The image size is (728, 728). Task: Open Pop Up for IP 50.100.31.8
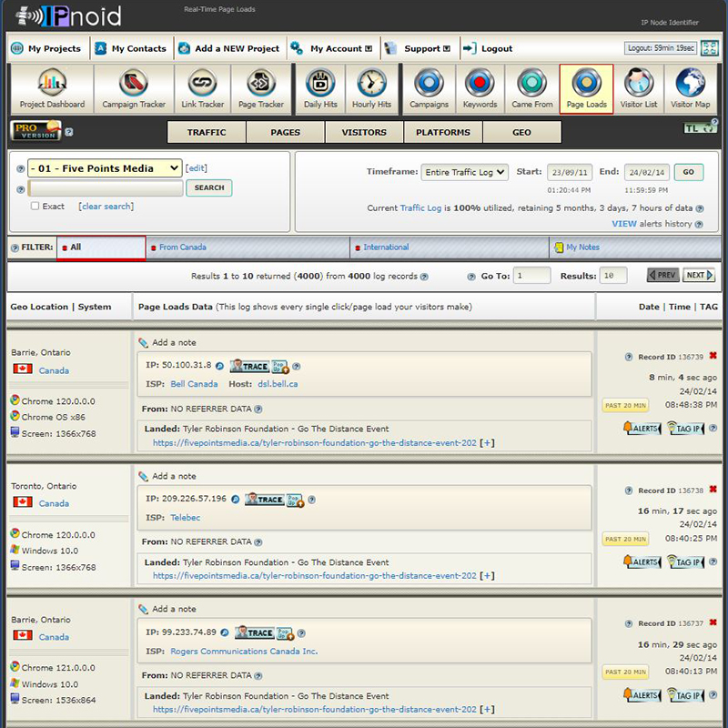280,367
